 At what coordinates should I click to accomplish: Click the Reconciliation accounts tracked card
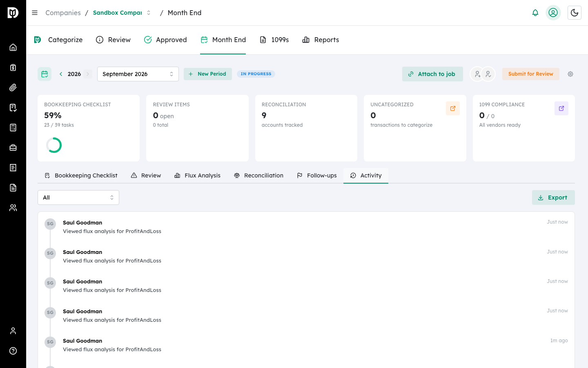point(306,128)
